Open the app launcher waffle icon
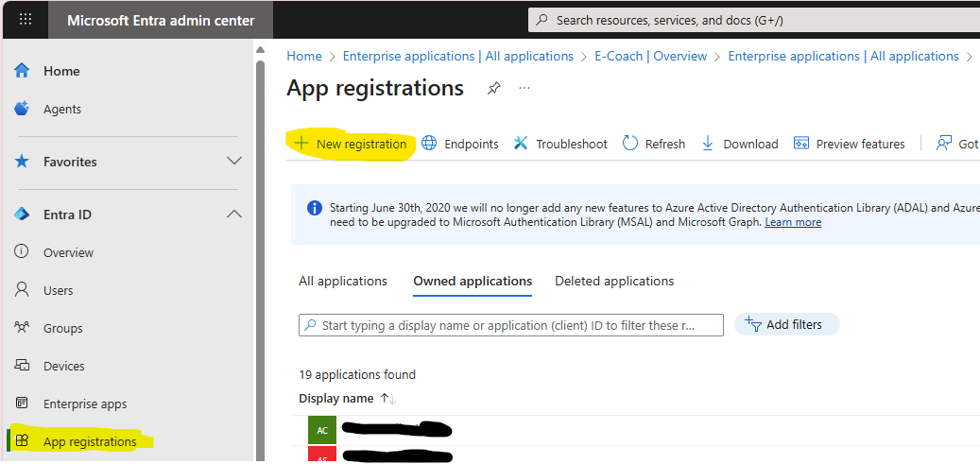 26,20
